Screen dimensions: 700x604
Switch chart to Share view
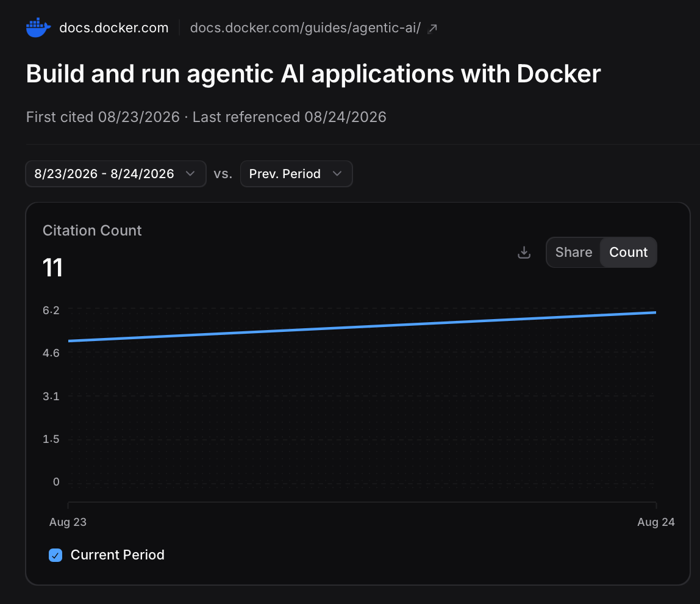click(x=574, y=253)
